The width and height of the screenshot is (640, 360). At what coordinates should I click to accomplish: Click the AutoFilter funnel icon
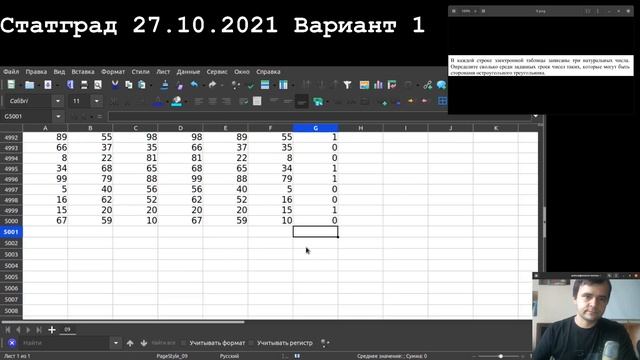point(347,84)
